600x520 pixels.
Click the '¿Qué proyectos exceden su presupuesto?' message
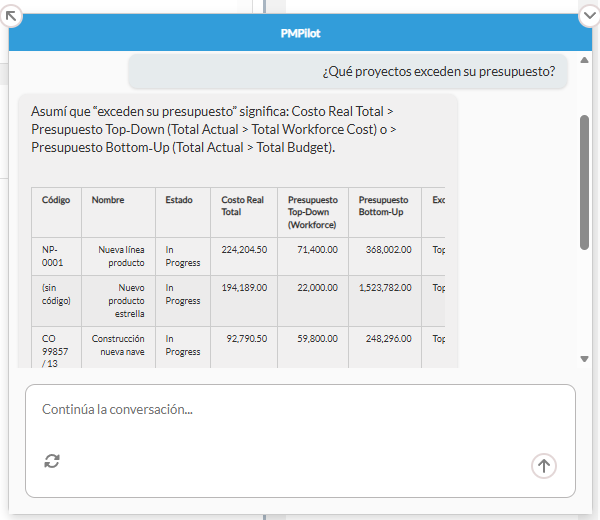pyautogui.click(x=438, y=71)
